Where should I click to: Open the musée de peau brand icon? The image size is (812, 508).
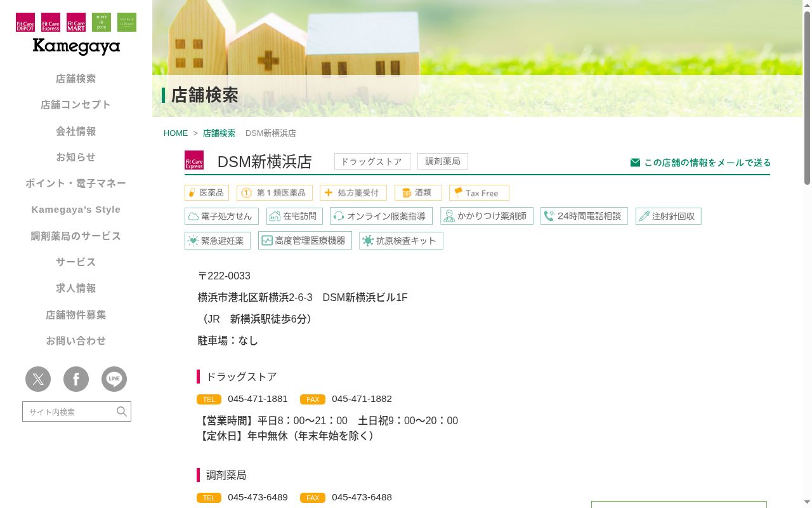101,22
